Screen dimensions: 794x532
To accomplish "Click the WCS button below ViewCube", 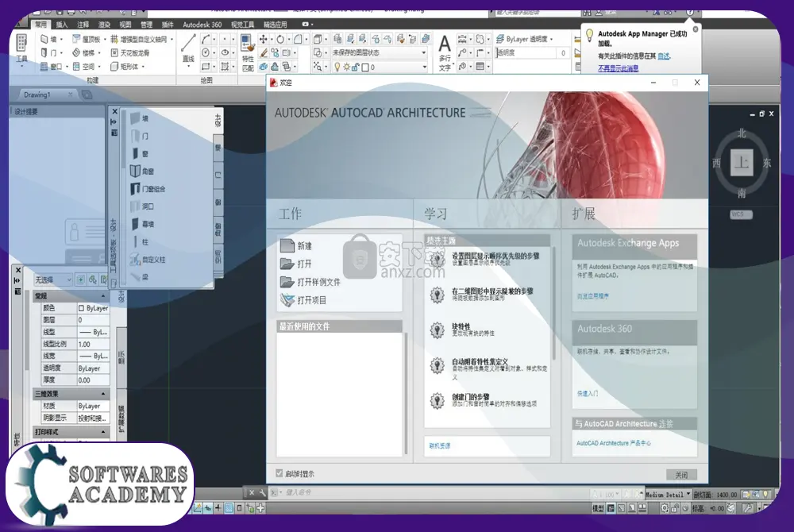I will point(741,214).
